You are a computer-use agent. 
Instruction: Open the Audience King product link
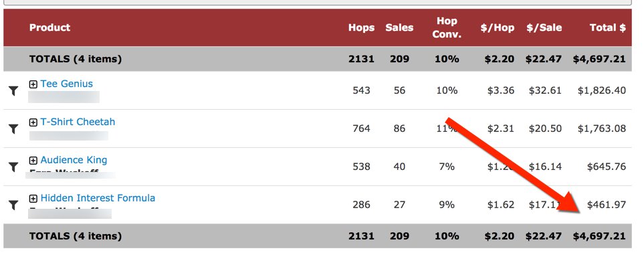point(74,160)
